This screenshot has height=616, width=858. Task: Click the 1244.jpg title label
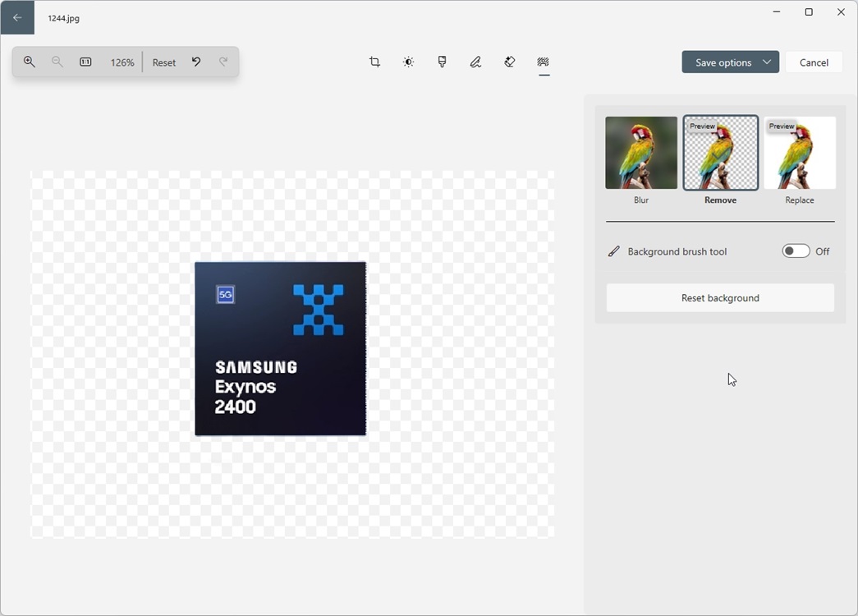62,16
